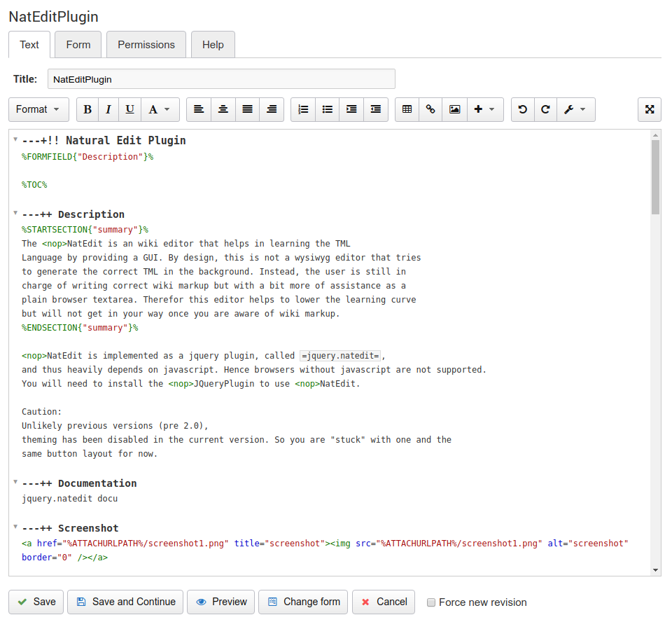Open the Format dropdown

pos(38,109)
